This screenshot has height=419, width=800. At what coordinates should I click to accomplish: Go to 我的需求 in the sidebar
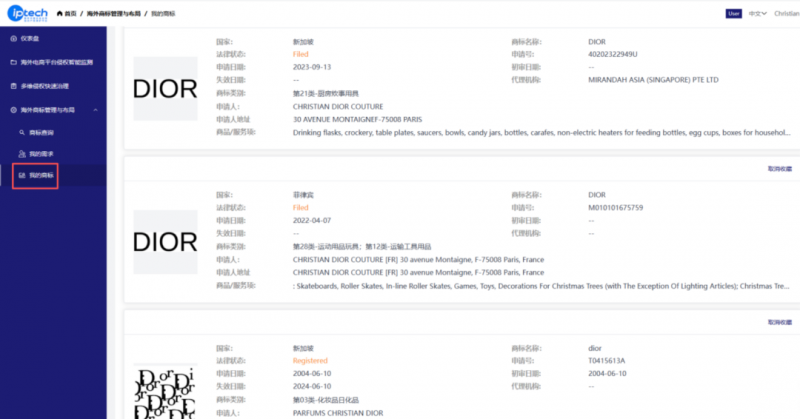point(42,153)
